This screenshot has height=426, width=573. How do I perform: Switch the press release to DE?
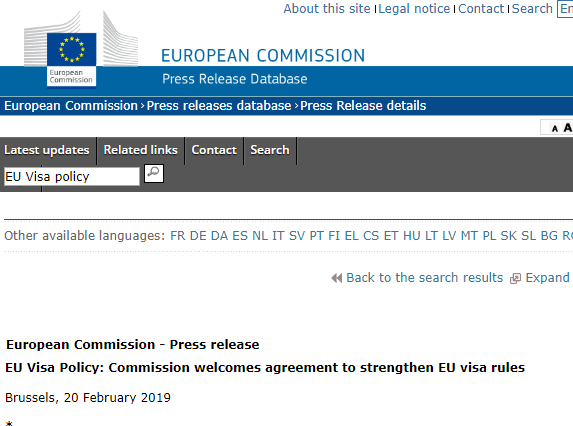coord(198,236)
